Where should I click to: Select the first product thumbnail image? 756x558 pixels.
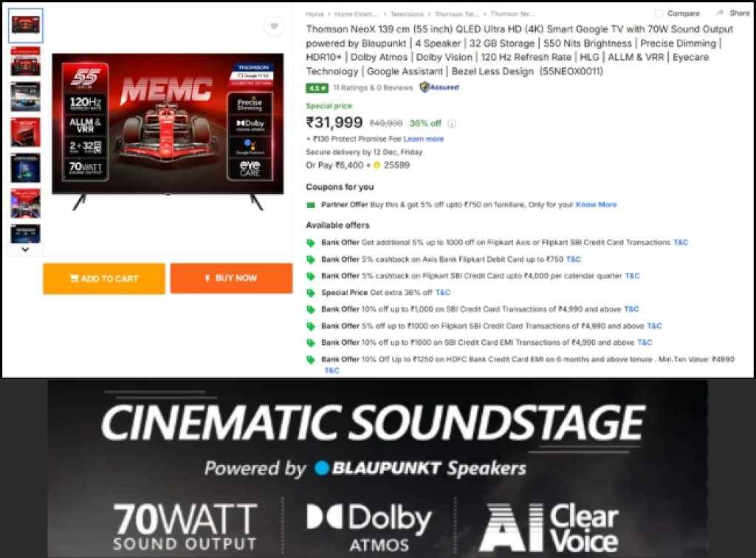pyautogui.click(x=26, y=25)
